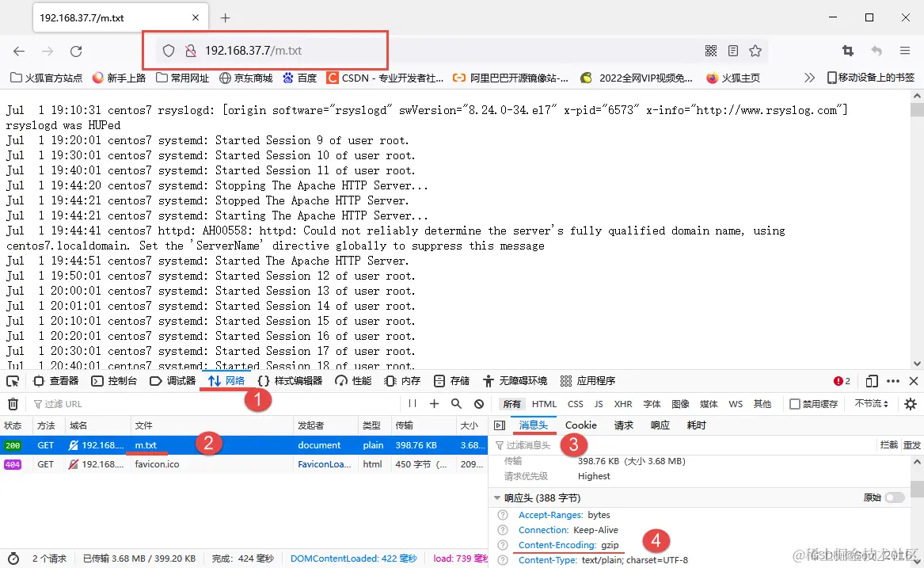Switch to the 耗时 timings tab
This screenshot has width=924, height=568.
coord(696,425)
